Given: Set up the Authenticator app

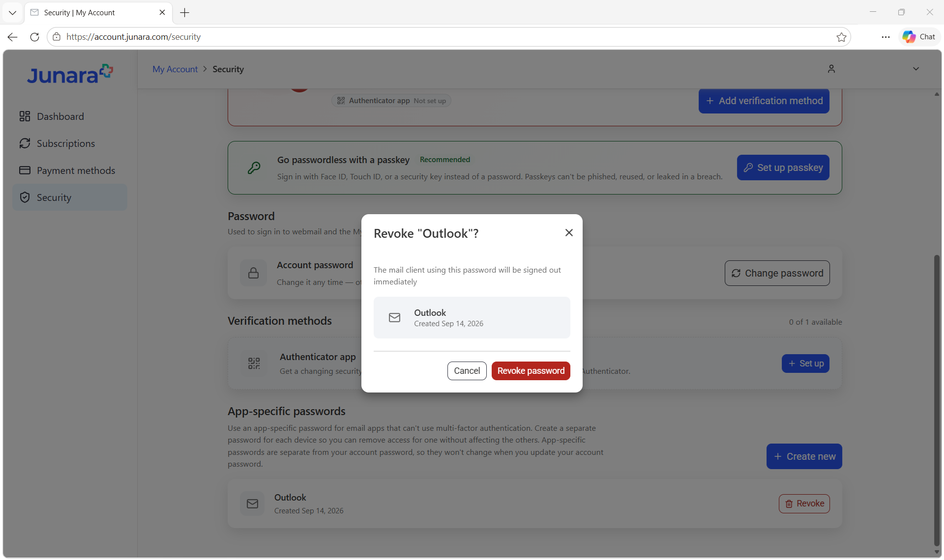Looking at the screenshot, I should (x=805, y=364).
